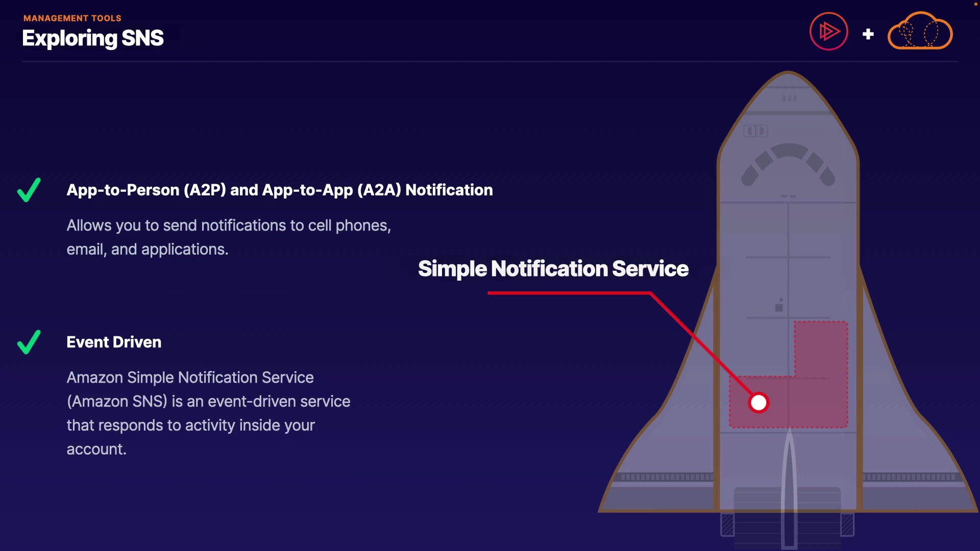Click the MANAGEMENT TOOLS category label
Viewport: 980px width, 551px height.
point(72,18)
